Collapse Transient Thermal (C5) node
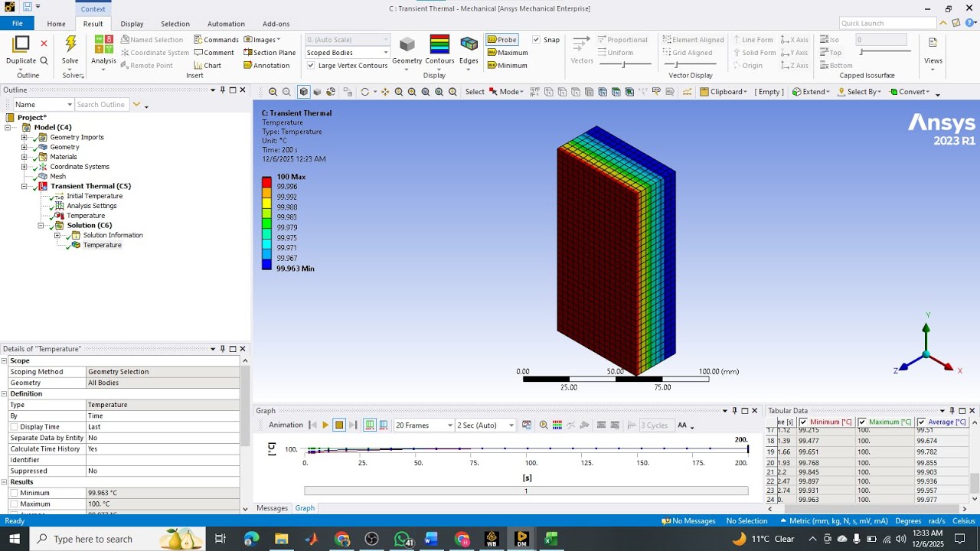Screen dimensions: 980x551 click(x=24, y=187)
